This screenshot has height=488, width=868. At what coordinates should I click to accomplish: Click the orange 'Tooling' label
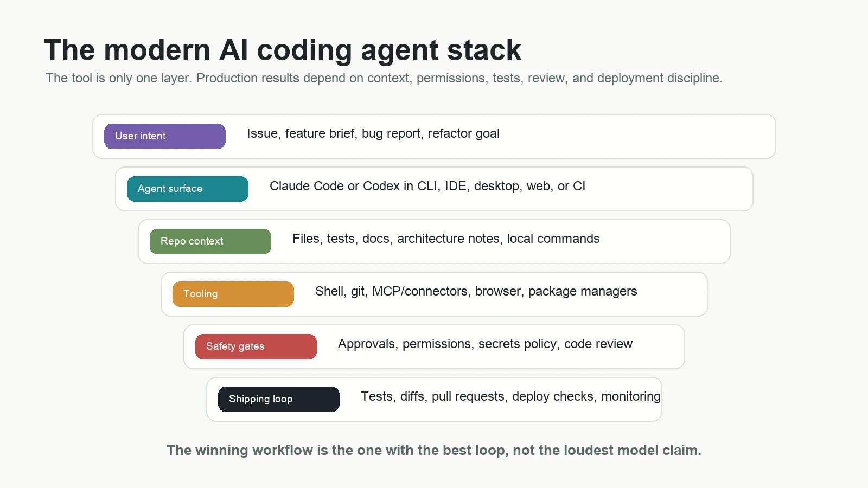233,294
